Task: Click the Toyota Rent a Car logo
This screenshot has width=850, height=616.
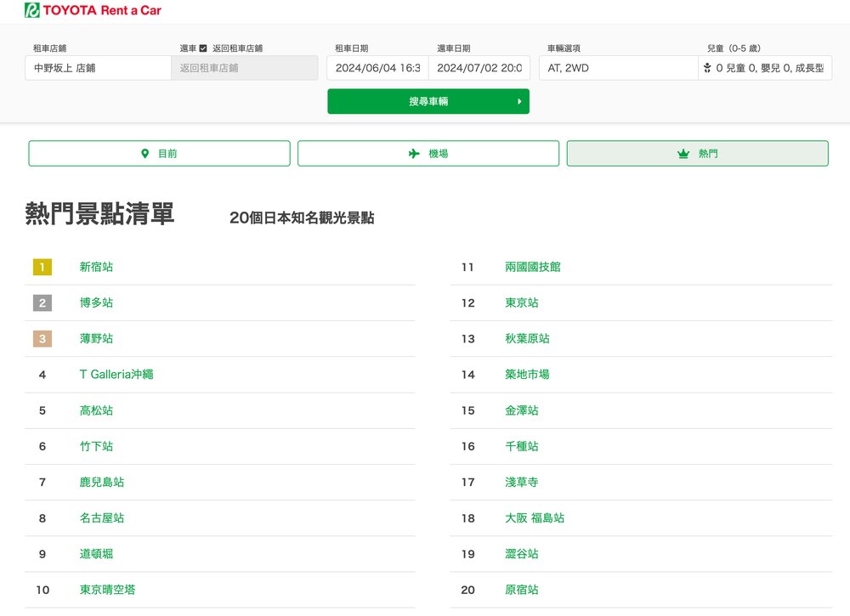Action: (x=93, y=11)
